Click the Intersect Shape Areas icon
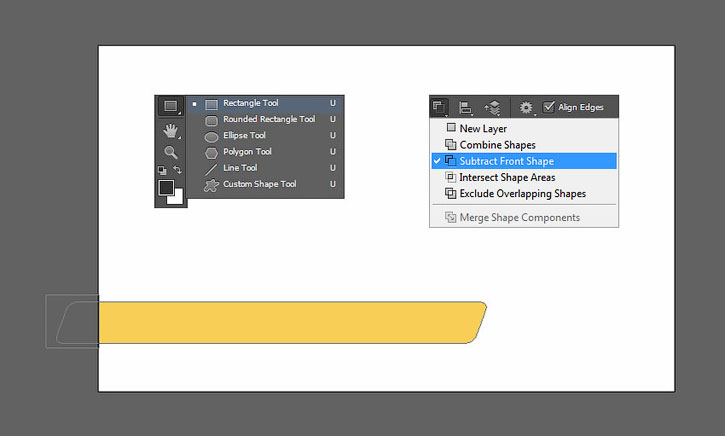725x436 pixels. (x=450, y=177)
